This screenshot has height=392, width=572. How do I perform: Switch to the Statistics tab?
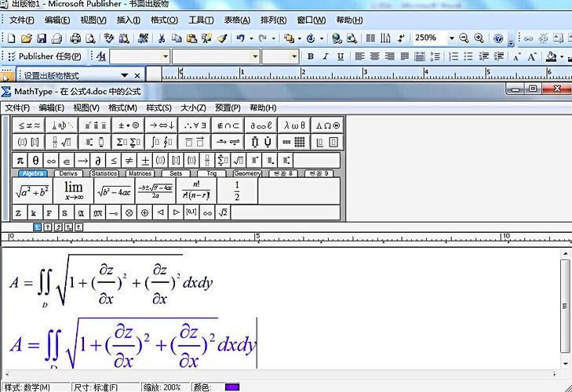pyautogui.click(x=104, y=173)
